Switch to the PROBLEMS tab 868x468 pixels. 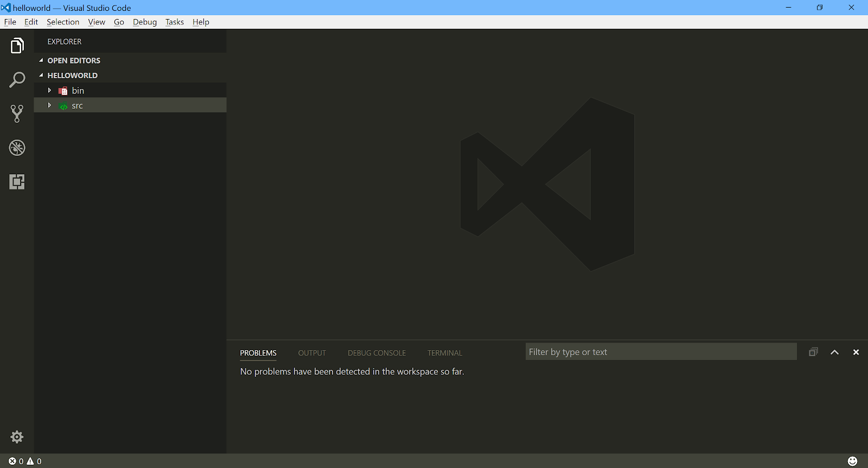coord(258,353)
